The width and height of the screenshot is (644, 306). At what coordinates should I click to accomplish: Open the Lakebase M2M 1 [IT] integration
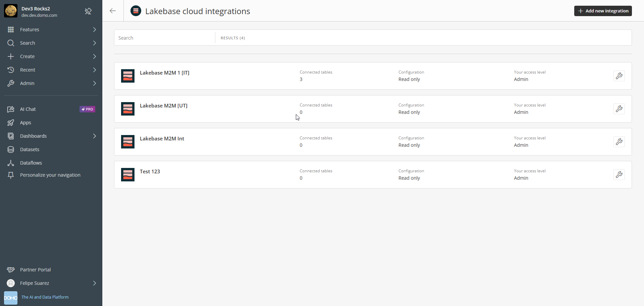tap(164, 73)
